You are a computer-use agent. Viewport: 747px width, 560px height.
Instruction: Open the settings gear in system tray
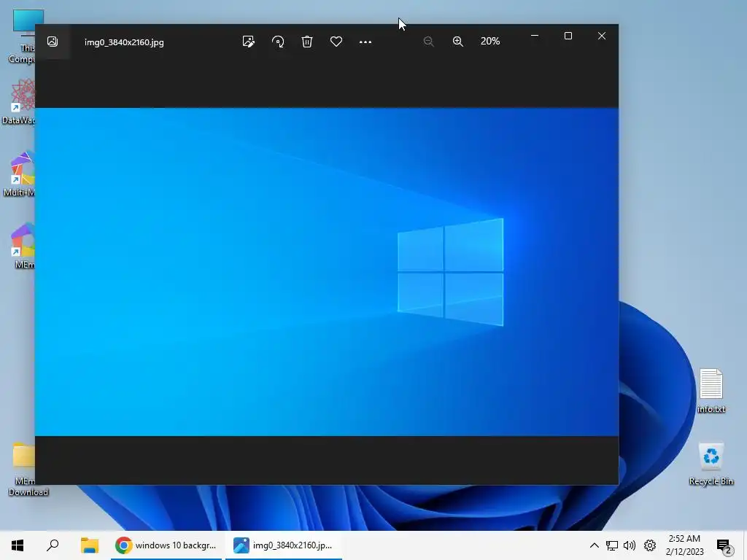[650, 545]
